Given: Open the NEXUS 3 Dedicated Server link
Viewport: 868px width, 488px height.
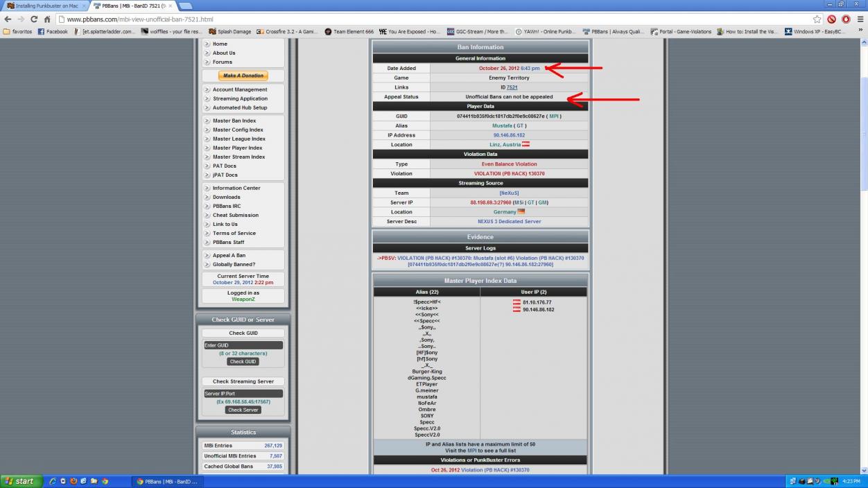Looking at the screenshot, I should 509,222.
